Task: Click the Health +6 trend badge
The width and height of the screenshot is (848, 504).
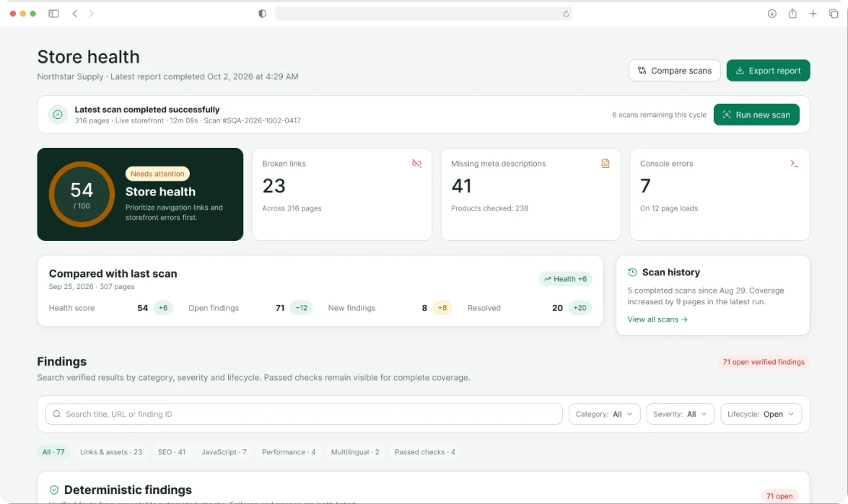Action: point(565,279)
